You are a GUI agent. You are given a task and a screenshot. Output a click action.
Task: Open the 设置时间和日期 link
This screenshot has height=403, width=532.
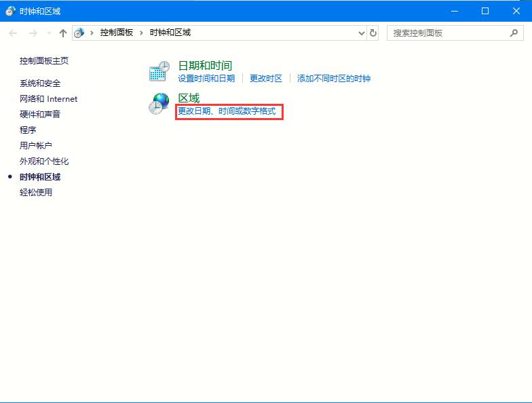(x=206, y=79)
